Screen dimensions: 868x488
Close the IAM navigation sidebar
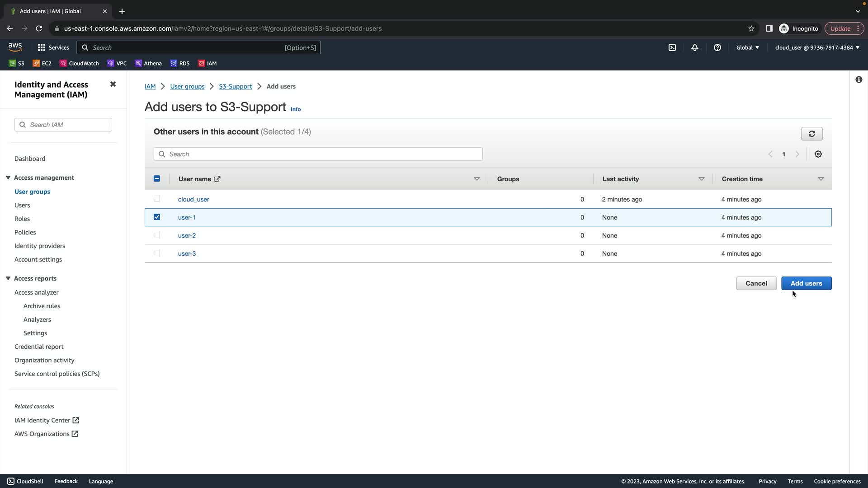point(113,84)
